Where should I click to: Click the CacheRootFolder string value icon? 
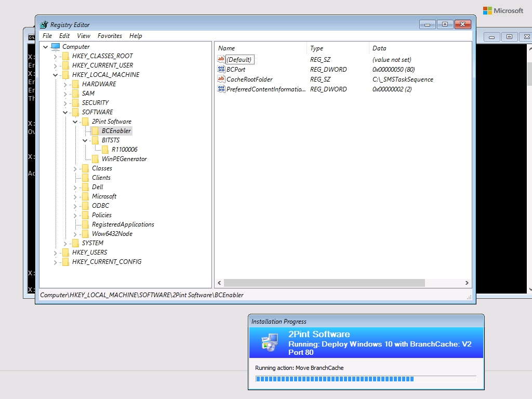[x=221, y=79]
